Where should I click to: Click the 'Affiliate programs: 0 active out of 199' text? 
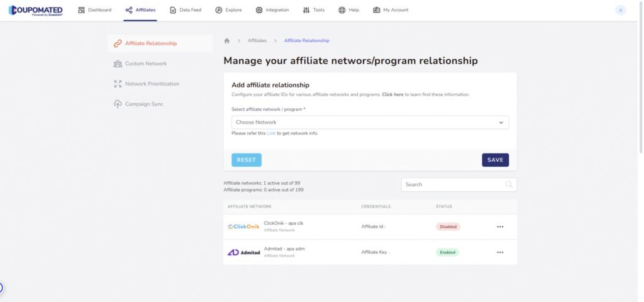tap(264, 190)
